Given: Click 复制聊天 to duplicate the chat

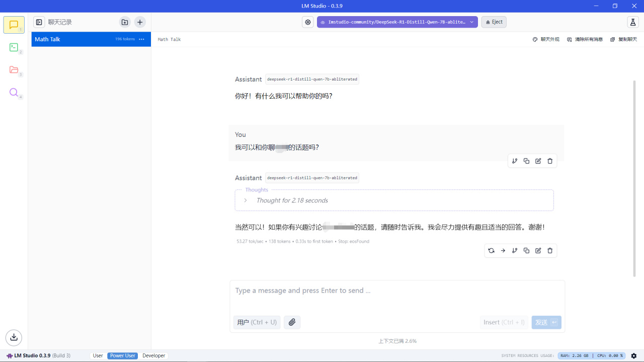Looking at the screenshot, I should click(x=623, y=39).
